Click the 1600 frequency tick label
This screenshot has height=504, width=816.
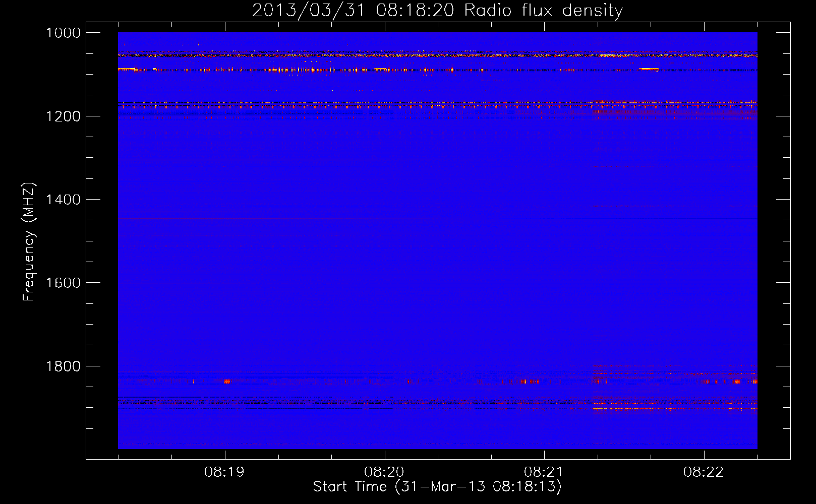point(64,283)
